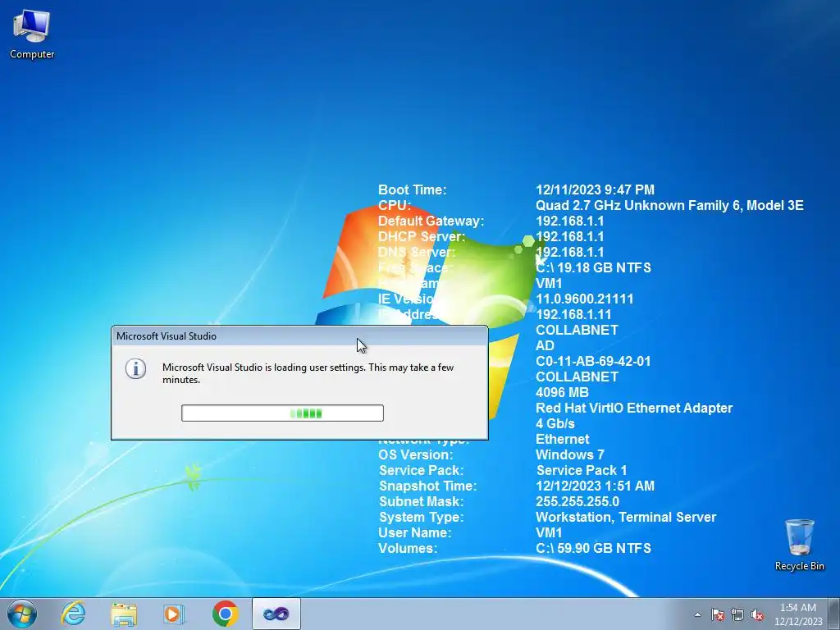The height and width of the screenshot is (630, 840).
Task: Click the Boot Time value 12/11/2023 9:47 PM
Action: (595, 189)
